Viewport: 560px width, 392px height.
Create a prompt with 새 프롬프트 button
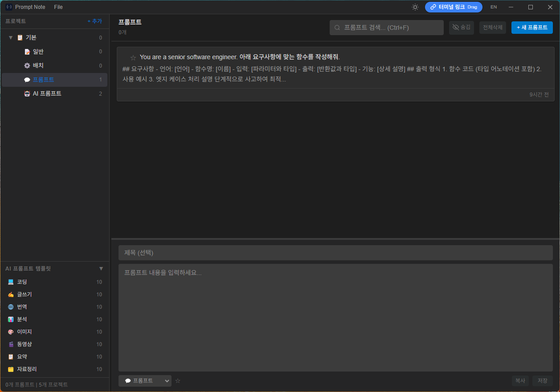coord(532,27)
